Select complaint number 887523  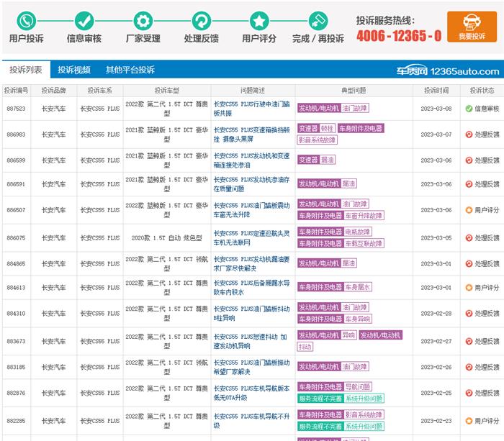(x=16, y=109)
